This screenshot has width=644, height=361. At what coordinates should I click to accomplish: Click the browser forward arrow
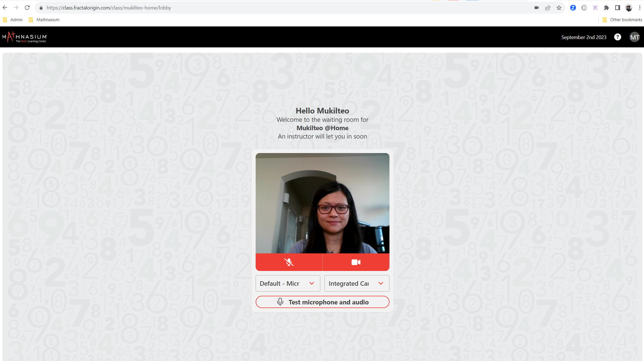pos(16,8)
